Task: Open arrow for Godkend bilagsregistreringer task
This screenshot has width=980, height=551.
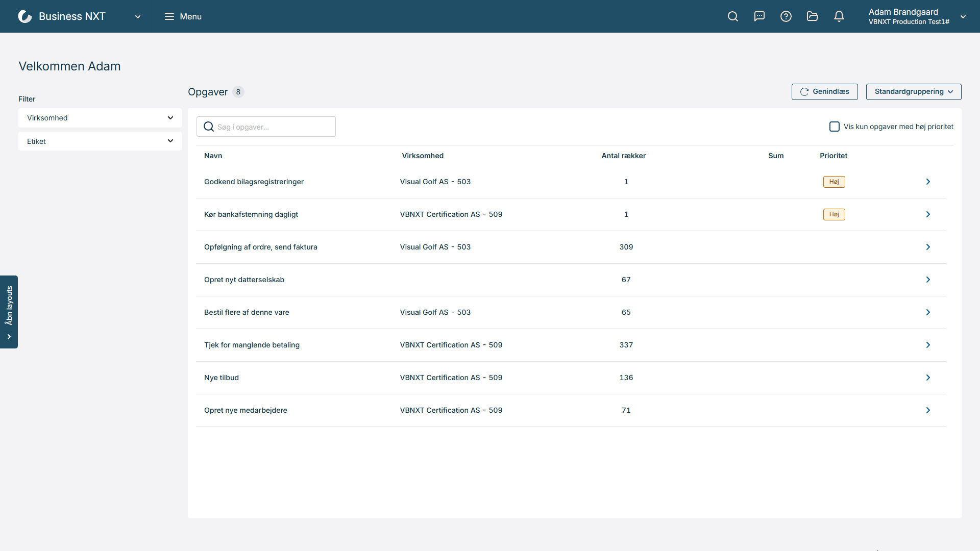Action: [928, 182]
